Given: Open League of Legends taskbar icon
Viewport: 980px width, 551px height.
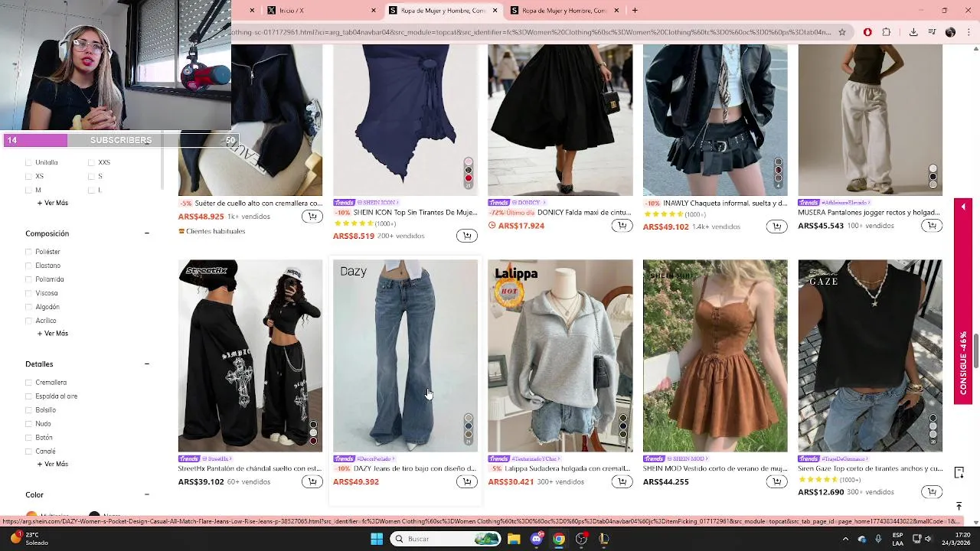Looking at the screenshot, I should coord(604,539).
